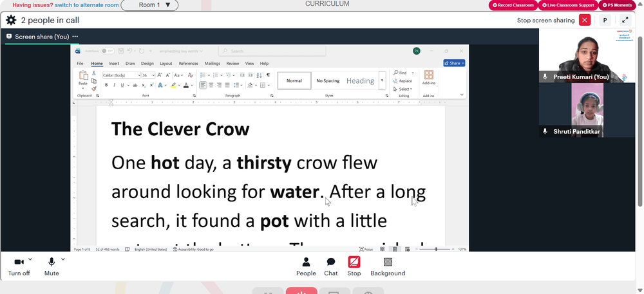Click the Decrease Indent icon
This screenshot has width=644, height=294.
point(242,75)
